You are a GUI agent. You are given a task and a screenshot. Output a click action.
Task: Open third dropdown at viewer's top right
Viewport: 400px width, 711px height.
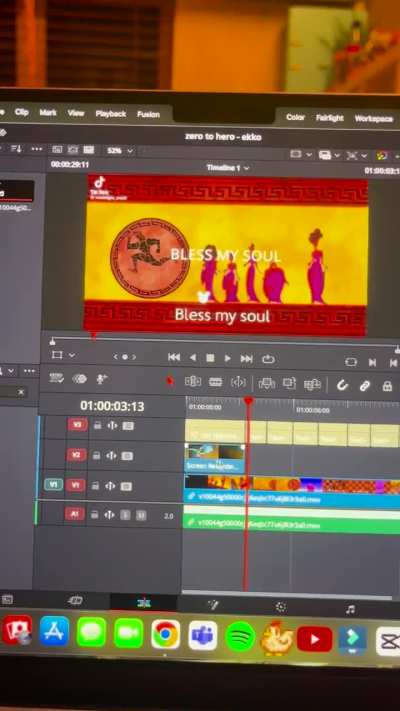pyautogui.click(x=356, y=156)
